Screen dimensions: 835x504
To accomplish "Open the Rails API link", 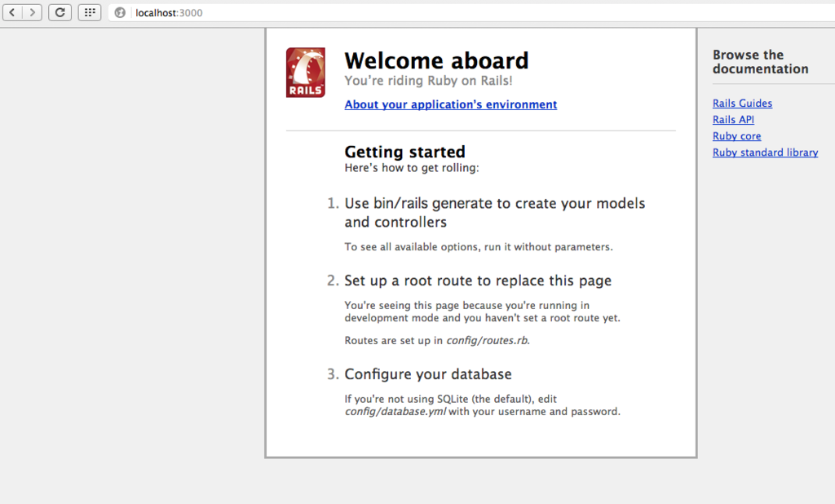I will coord(733,120).
